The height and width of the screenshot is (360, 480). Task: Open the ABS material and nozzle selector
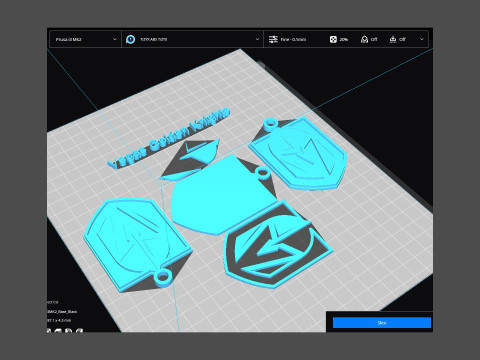tap(193, 39)
